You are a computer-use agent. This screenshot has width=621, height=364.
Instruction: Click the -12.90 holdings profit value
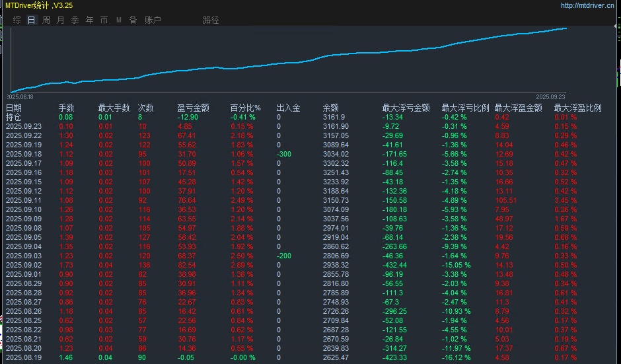188,117
